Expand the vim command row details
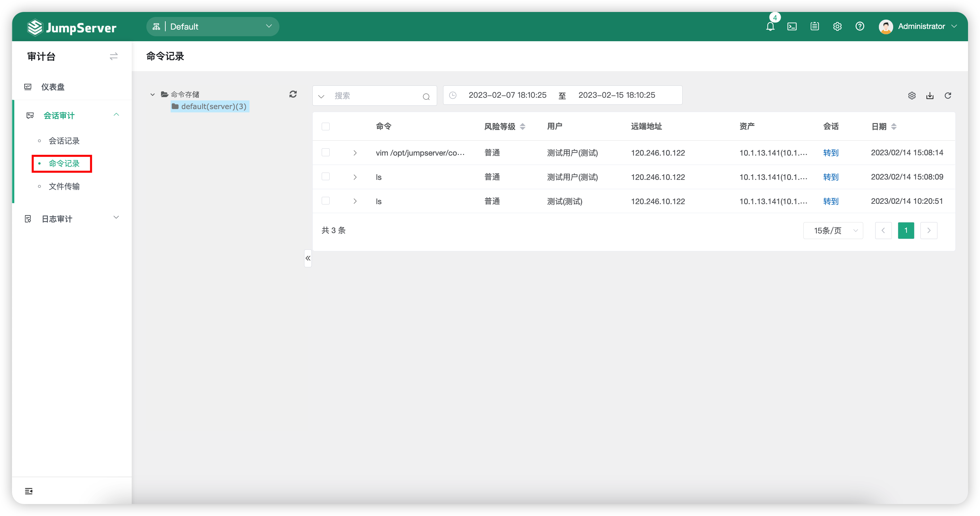 coord(355,153)
